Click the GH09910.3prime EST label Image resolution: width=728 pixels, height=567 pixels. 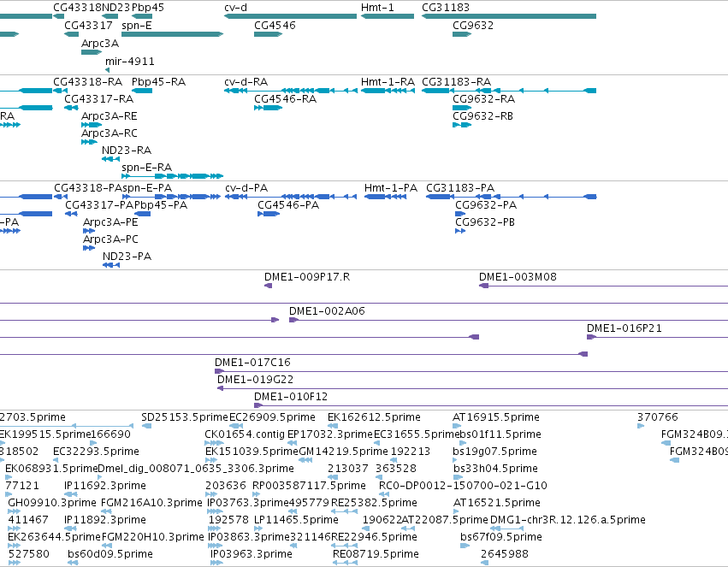pos(52,503)
